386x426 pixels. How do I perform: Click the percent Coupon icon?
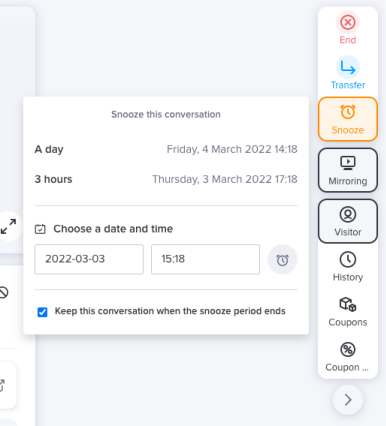(348, 350)
